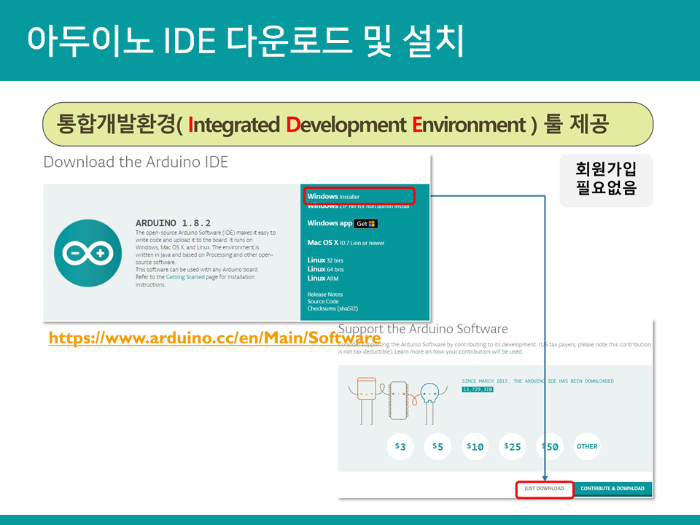Image resolution: width=700 pixels, height=525 pixels.
Task: Click Windows ZIP file for non admin install
Action: (358, 206)
